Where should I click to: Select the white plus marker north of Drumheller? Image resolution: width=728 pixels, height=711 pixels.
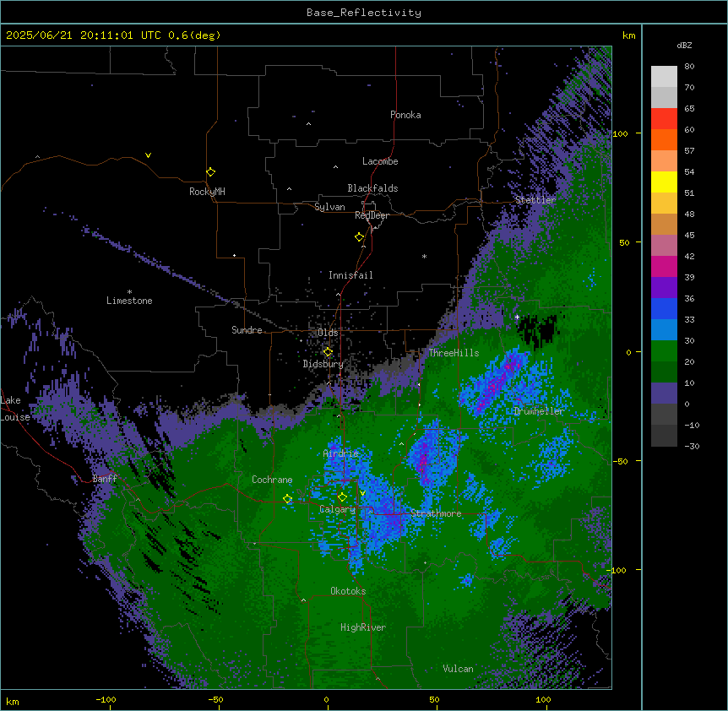(517, 317)
